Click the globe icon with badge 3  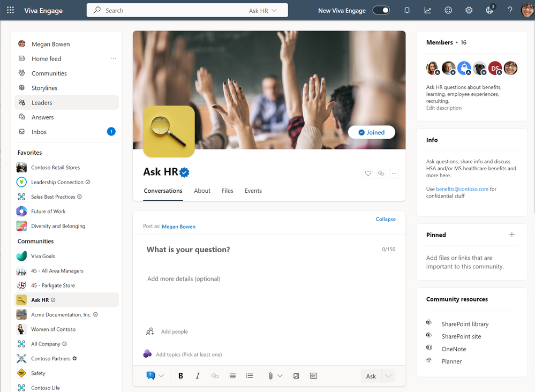[x=489, y=10]
